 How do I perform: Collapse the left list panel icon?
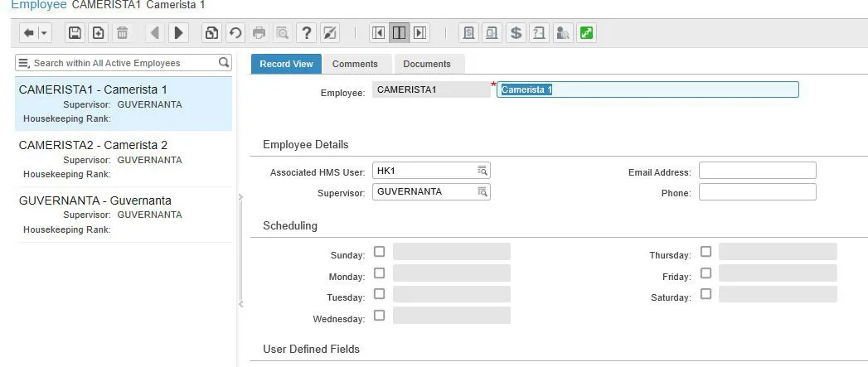click(379, 33)
